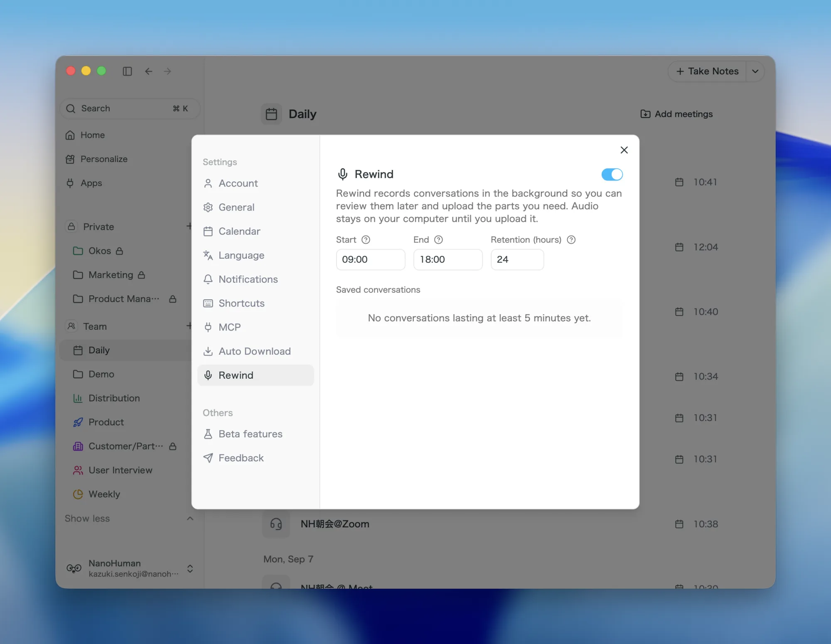Click the Start time field
The width and height of the screenshot is (831, 644).
(370, 260)
